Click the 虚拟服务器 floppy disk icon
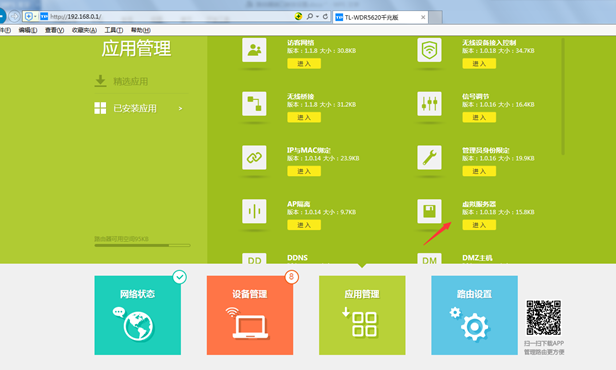This screenshot has height=370, width=616. [429, 211]
